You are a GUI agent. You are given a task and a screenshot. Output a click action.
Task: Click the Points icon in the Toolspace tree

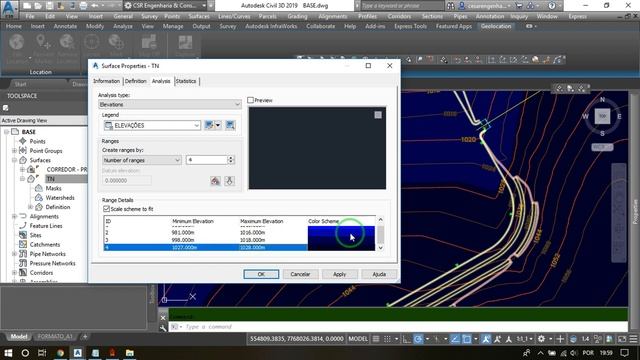[23, 141]
